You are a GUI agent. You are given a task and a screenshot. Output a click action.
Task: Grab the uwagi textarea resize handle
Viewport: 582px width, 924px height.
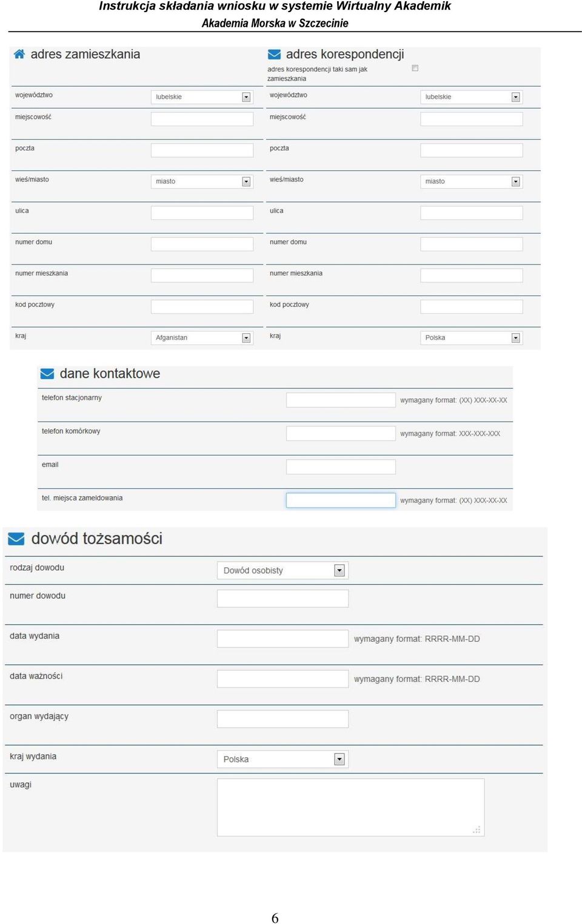click(x=477, y=829)
